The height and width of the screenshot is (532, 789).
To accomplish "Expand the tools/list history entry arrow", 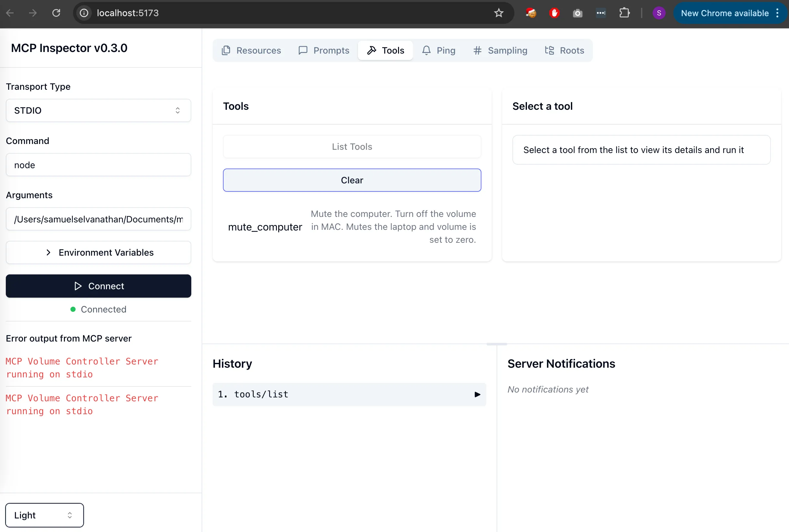I will click(477, 394).
